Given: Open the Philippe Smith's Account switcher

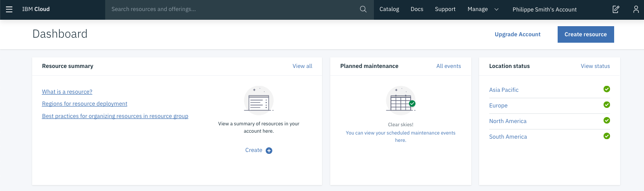Looking at the screenshot, I should point(544,9).
